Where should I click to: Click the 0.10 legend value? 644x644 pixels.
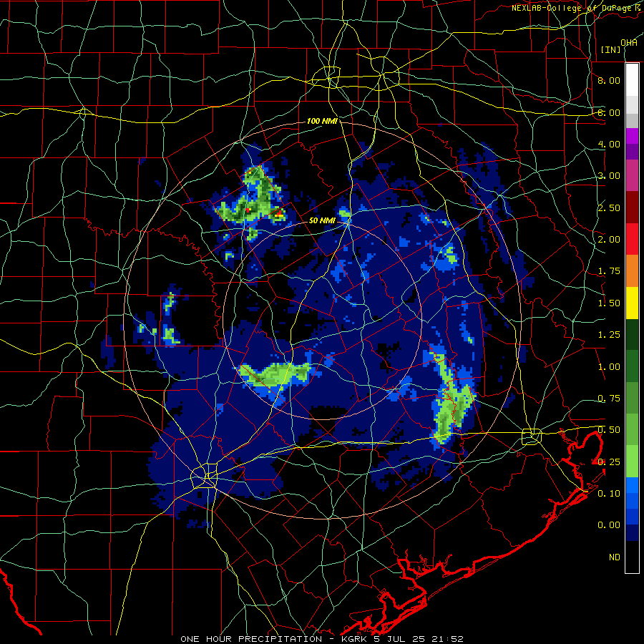(609, 494)
